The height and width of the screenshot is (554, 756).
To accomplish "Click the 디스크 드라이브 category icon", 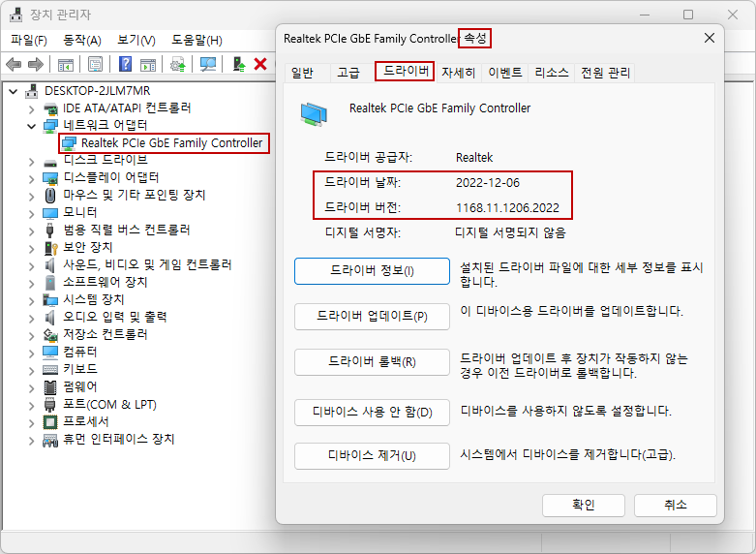I will [50, 163].
